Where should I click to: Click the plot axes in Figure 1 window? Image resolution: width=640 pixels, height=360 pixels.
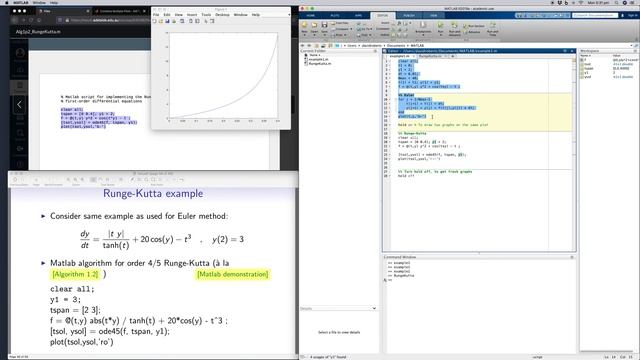(x=223, y=76)
